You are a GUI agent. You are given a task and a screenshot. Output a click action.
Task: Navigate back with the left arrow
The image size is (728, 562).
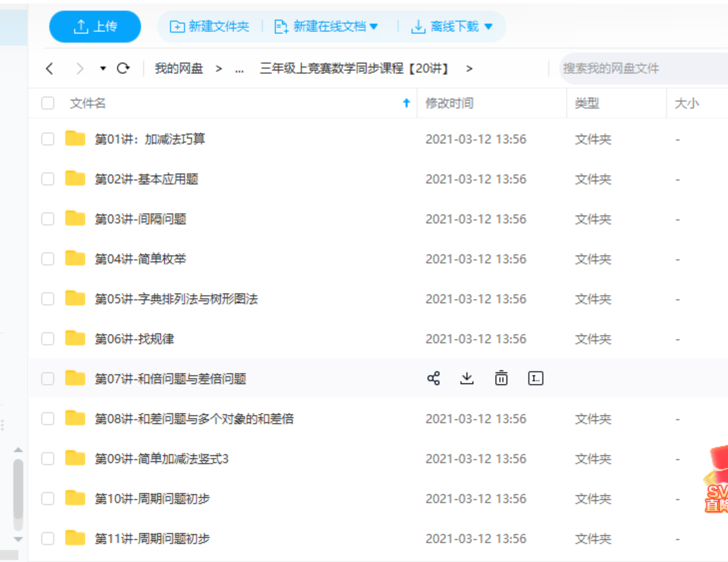point(50,68)
